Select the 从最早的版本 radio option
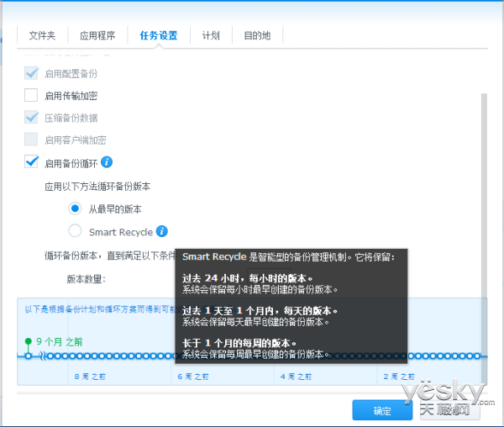This screenshot has width=504, height=427. pos(76,208)
